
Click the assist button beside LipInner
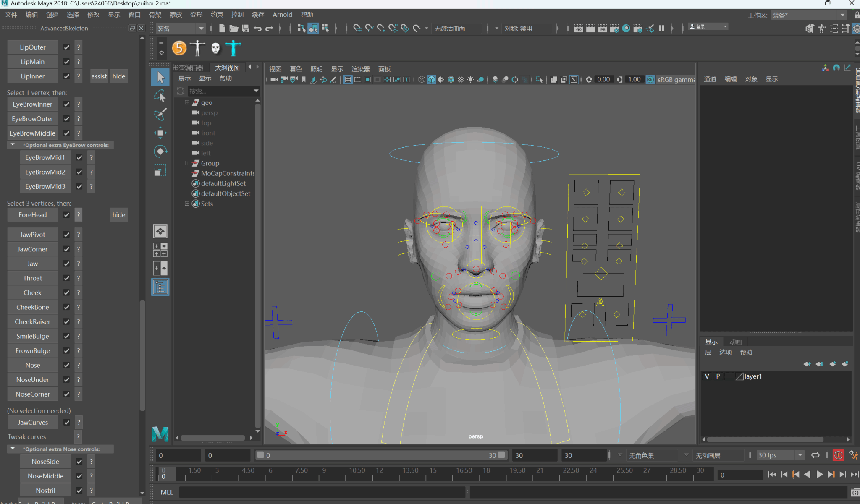99,76
